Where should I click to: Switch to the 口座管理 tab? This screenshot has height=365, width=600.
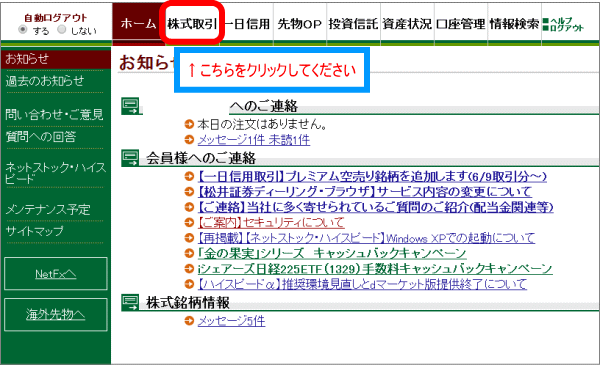point(460,24)
